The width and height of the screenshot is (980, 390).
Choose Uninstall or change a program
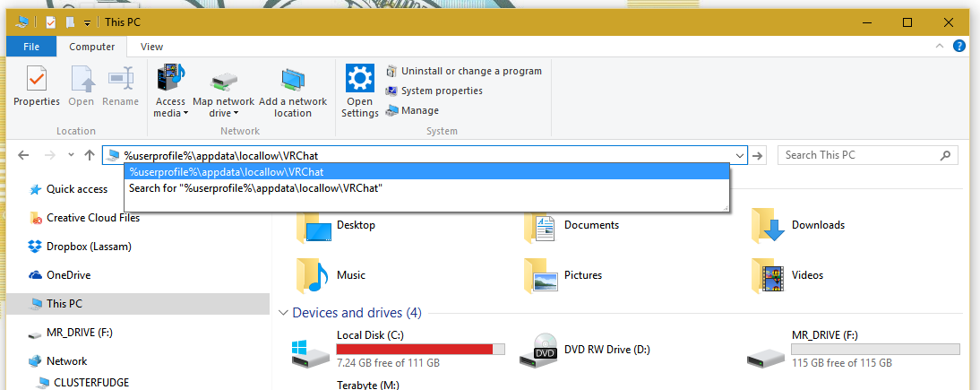click(464, 71)
